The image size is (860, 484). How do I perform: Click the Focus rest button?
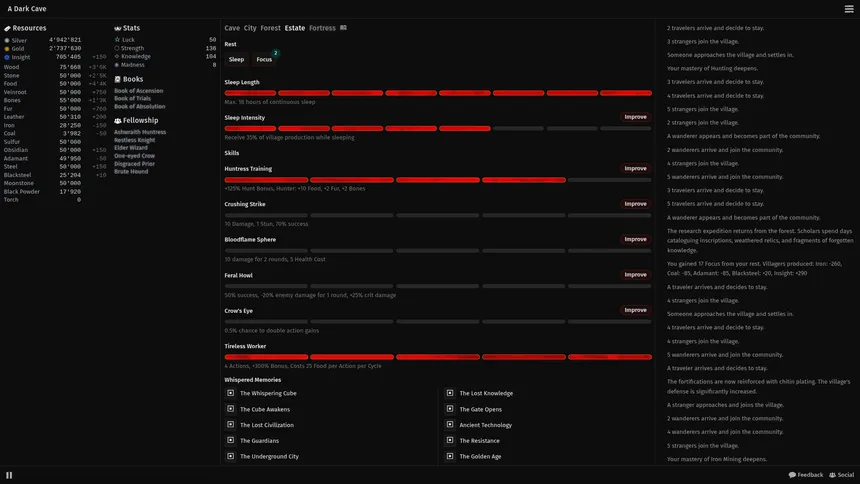pos(264,59)
